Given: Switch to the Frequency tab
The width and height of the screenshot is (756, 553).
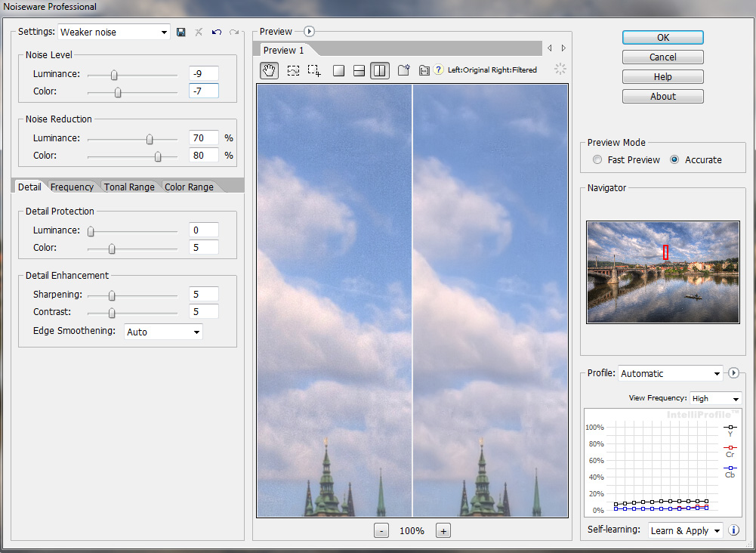Looking at the screenshot, I should 73,187.
